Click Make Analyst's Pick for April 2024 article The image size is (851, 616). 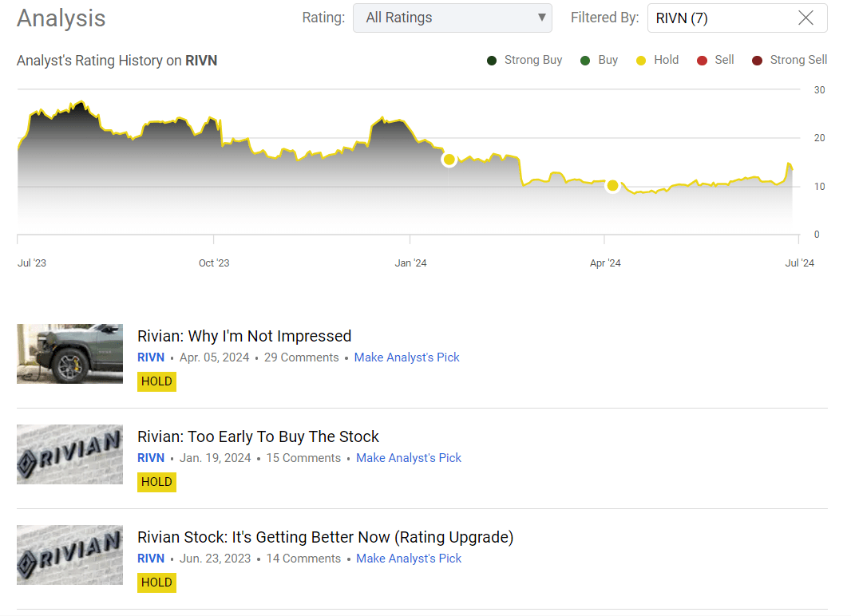point(407,357)
